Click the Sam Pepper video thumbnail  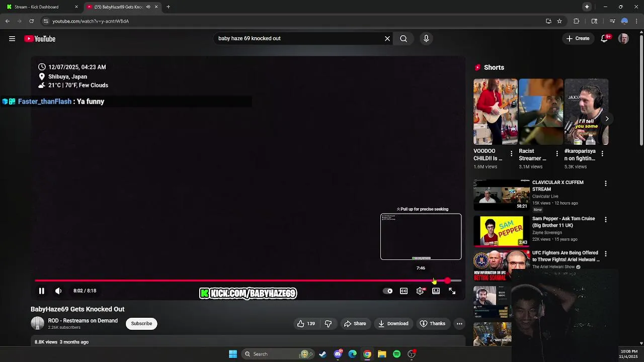501,231
